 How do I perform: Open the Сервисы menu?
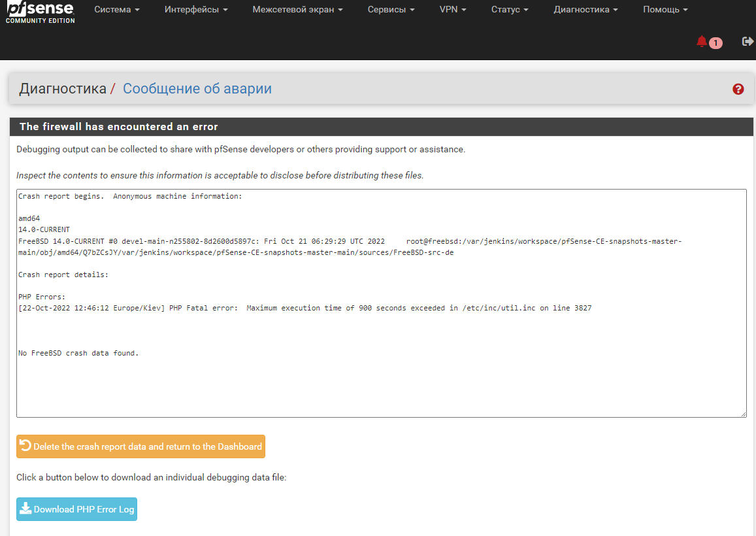click(x=391, y=10)
